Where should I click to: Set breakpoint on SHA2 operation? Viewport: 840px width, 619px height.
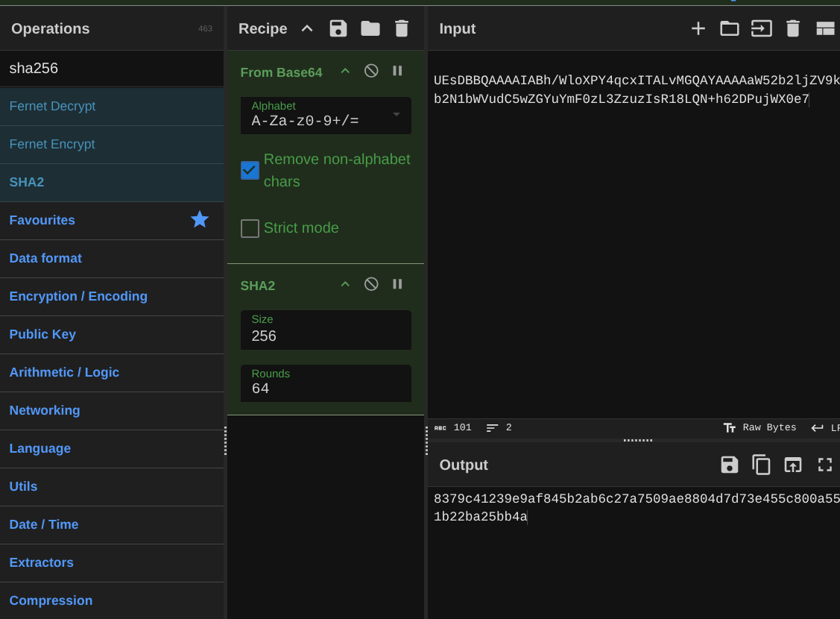tap(397, 284)
